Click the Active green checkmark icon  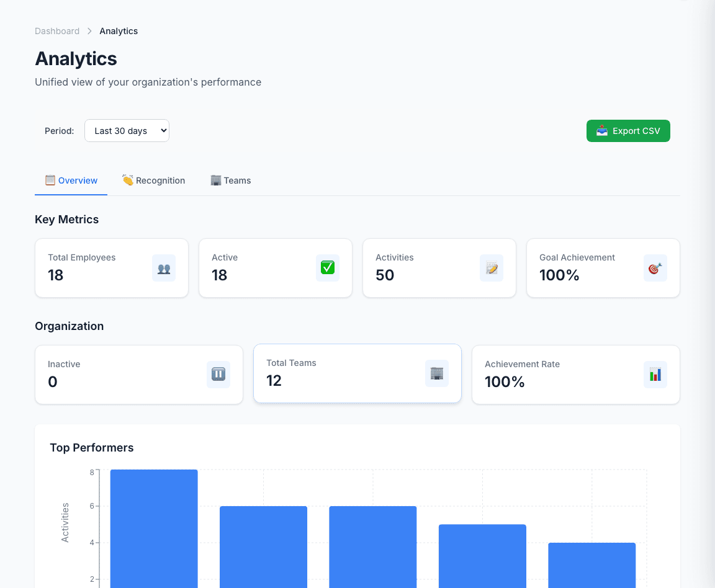[328, 268]
